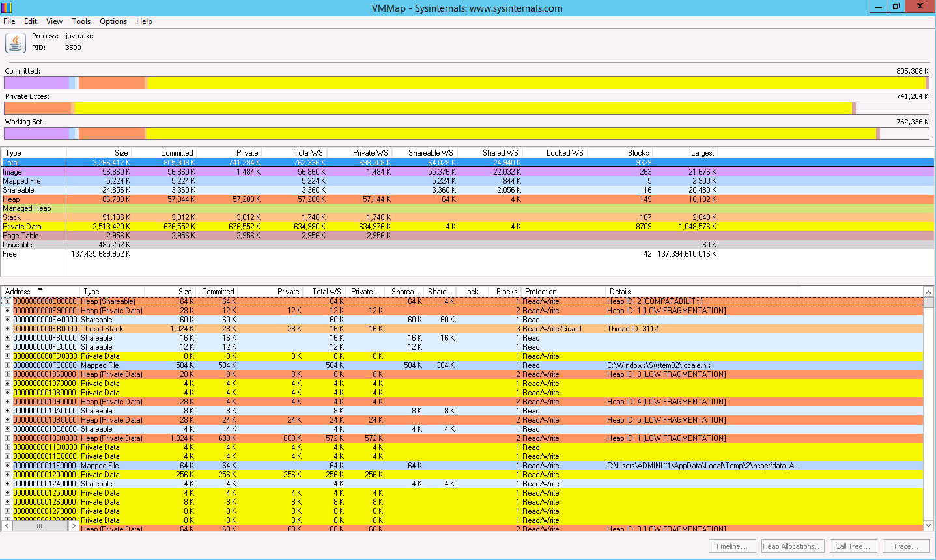This screenshot has width=936, height=560.
Task: Expand the 0000000000EB0000 Thread Stack row
Action: (x=7, y=329)
